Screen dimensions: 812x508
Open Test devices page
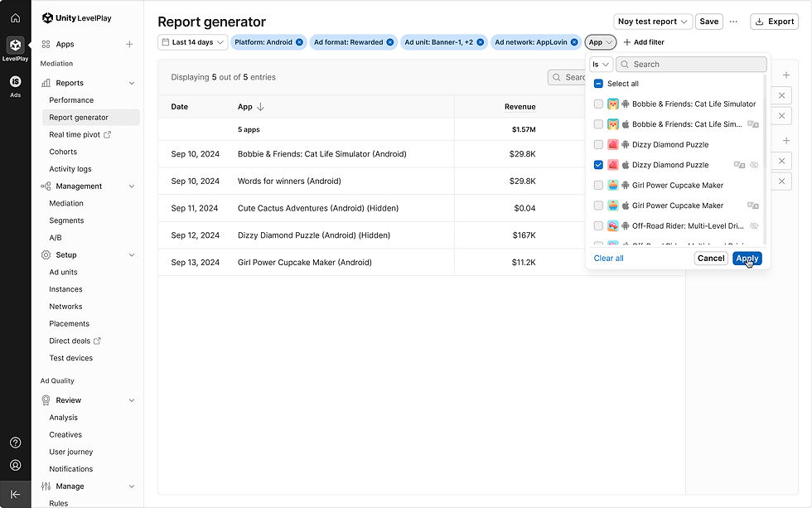click(71, 358)
